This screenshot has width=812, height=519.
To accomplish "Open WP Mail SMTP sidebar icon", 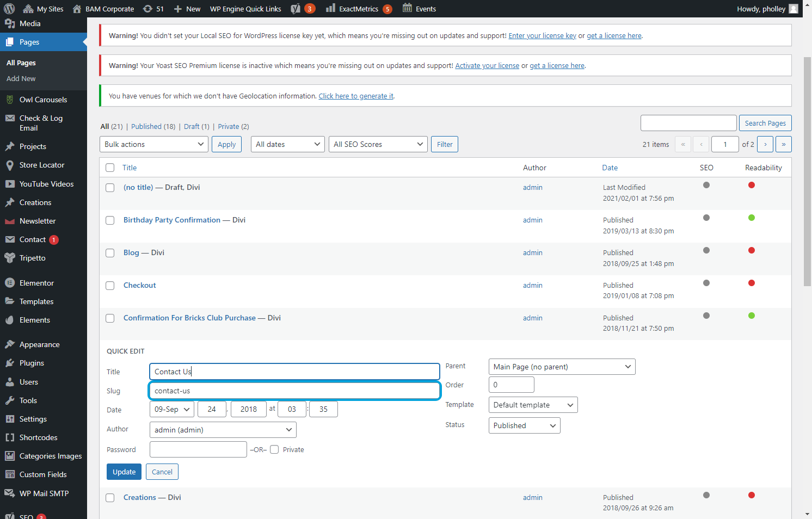I will 10,493.
